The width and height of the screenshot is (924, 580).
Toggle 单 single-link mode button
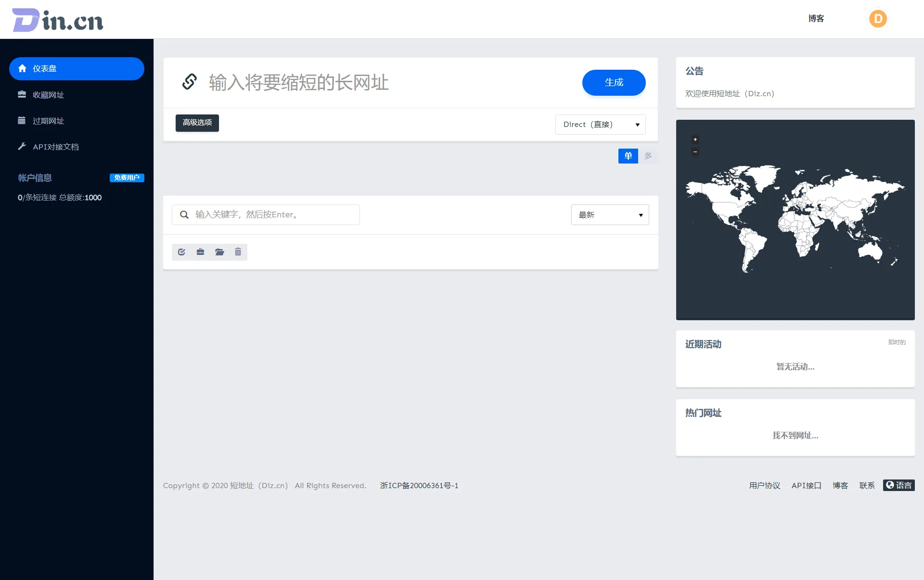point(628,156)
